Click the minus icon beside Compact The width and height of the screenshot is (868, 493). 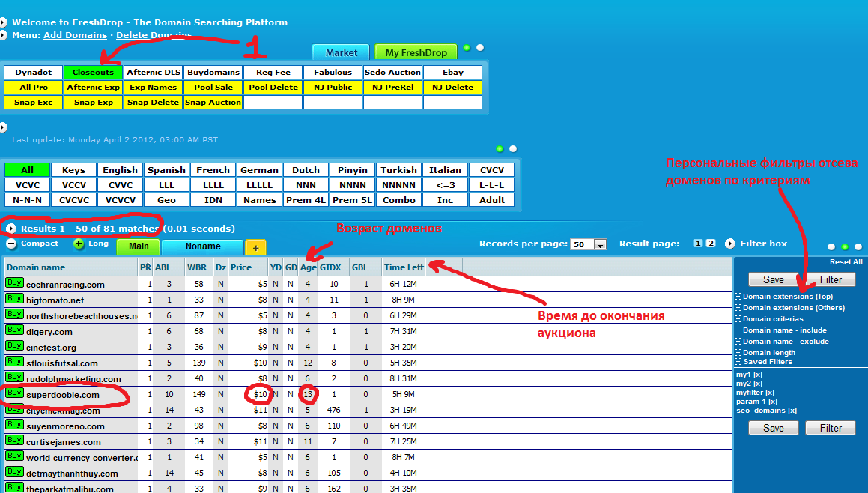pyautogui.click(x=11, y=244)
